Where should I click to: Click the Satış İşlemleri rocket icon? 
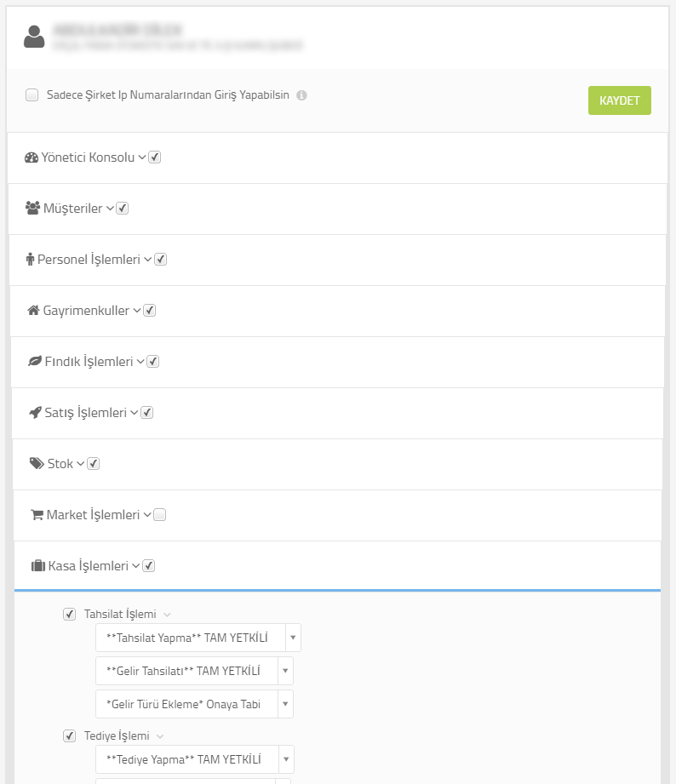coord(36,413)
